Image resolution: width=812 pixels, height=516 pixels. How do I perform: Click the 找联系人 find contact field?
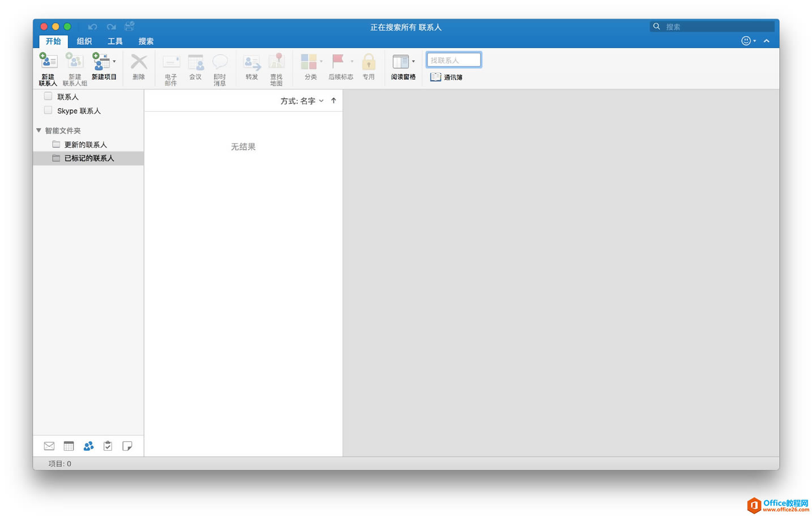click(454, 60)
